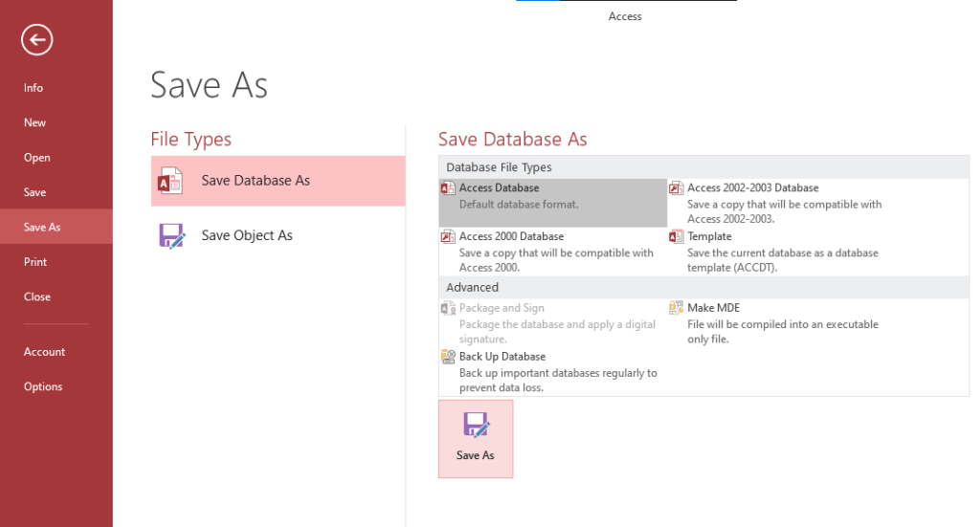The width and height of the screenshot is (980, 527).
Task: Click the purple disk icon on Save As button
Action: [x=477, y=426]
